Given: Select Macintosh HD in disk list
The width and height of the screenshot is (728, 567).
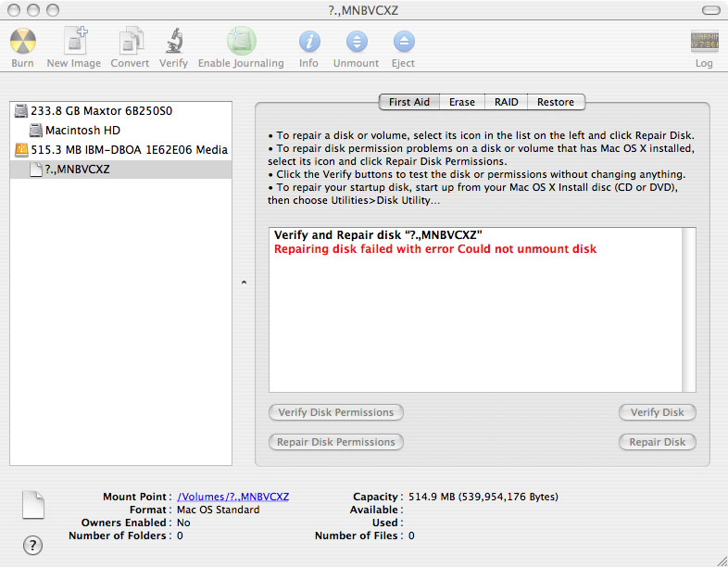Looking at the screenshot, I should (x=120, y=131).
